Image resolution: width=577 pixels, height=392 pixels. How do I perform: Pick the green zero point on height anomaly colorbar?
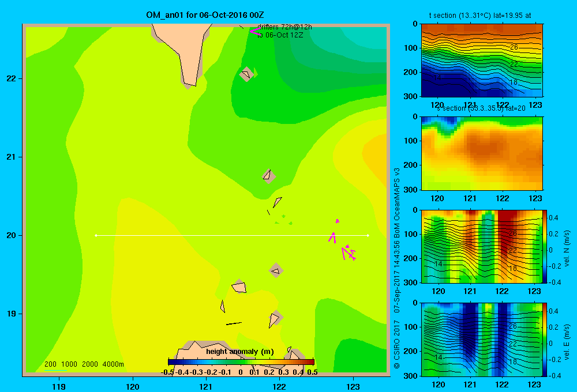point(241,362)
